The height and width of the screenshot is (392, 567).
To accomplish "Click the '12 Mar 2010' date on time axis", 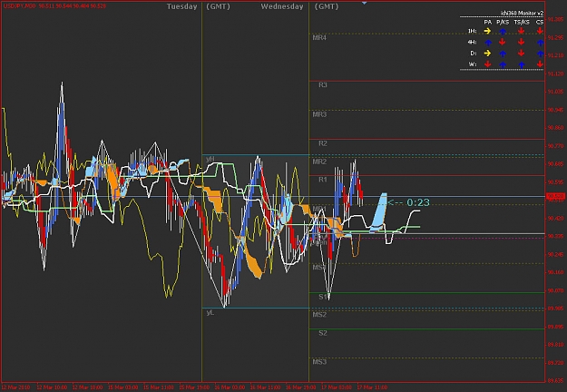I will click(x=16, y=387).
